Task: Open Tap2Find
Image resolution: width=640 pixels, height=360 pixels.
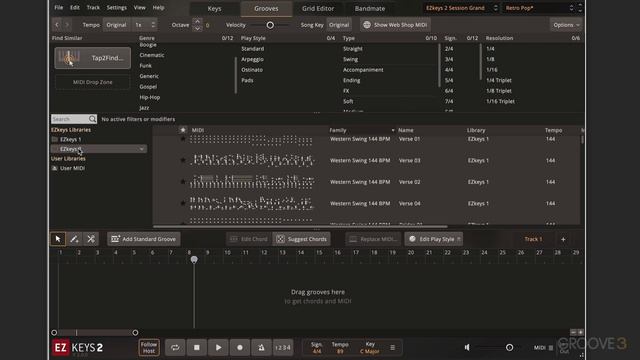Action: coord(93,58)
